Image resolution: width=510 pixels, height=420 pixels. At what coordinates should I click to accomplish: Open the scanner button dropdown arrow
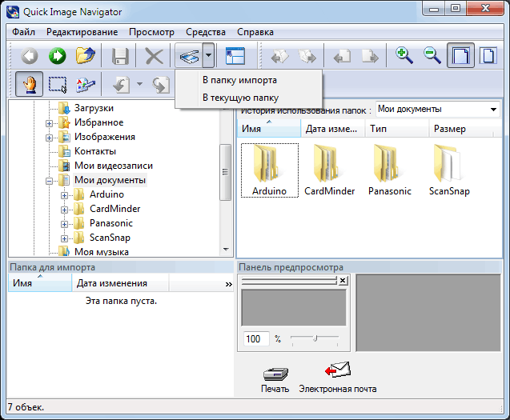208,55
